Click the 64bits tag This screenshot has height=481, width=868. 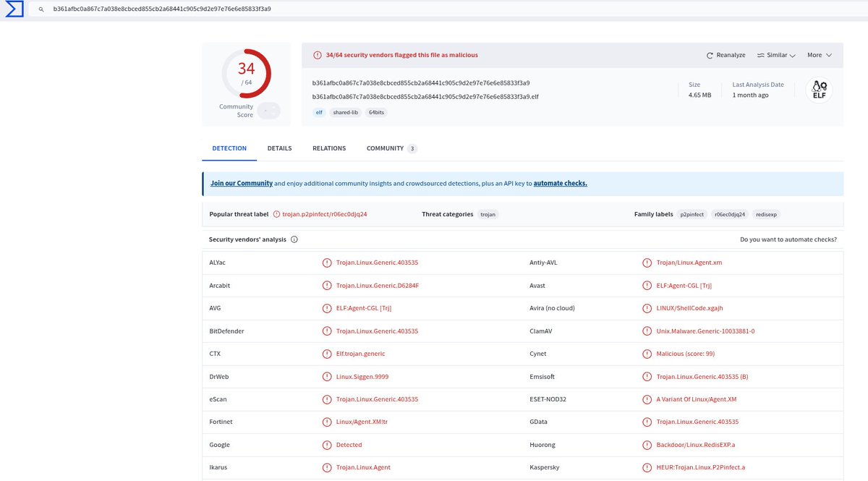[x=376, y=113]
